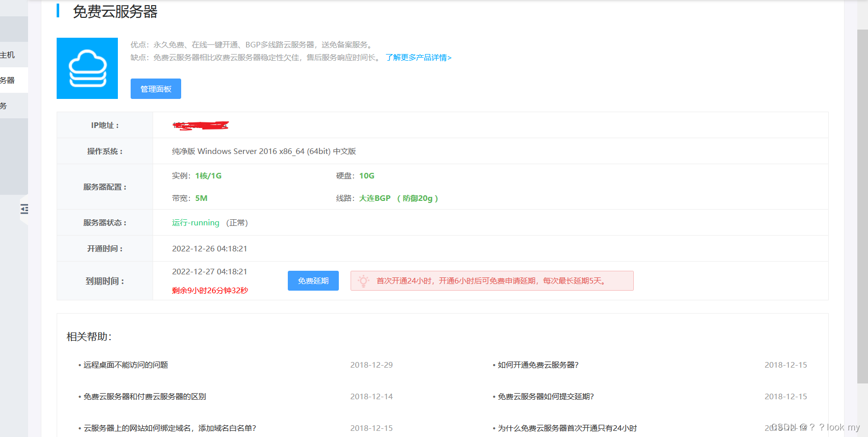The image size is (868, 437).
Task: Click the expiry time 2022-12-27 04:18:21
Action: [x=210, y=272]
